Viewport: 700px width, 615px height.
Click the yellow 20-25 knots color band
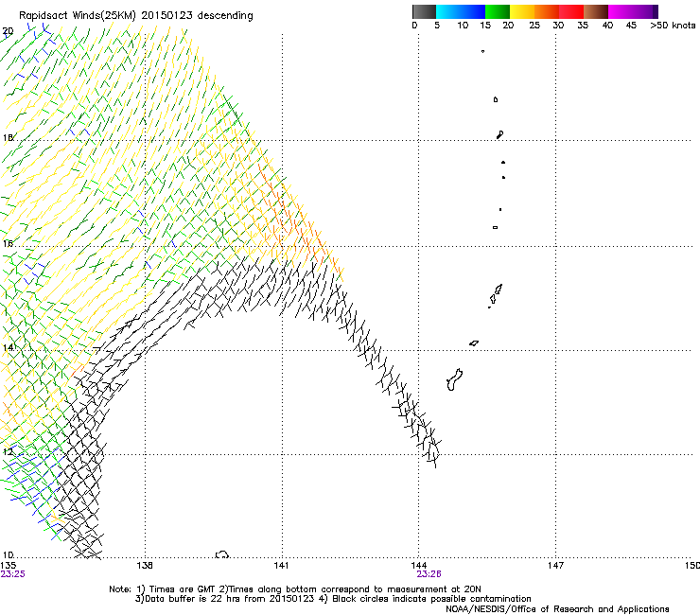[x=522, y=11]
